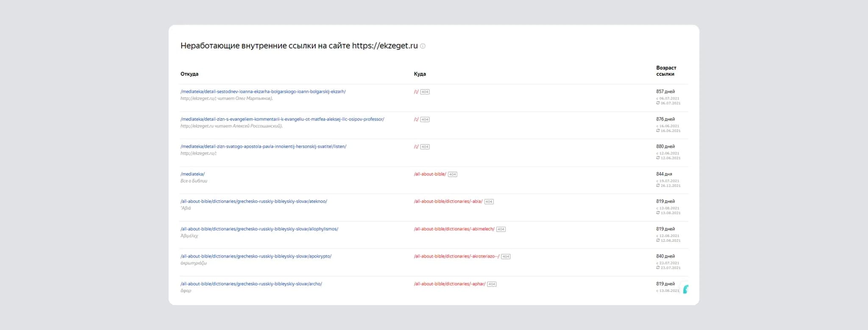Click the Возраст ссылки column header
The image size is (868, 330).
pyautogui.click(x=666, y=71)
